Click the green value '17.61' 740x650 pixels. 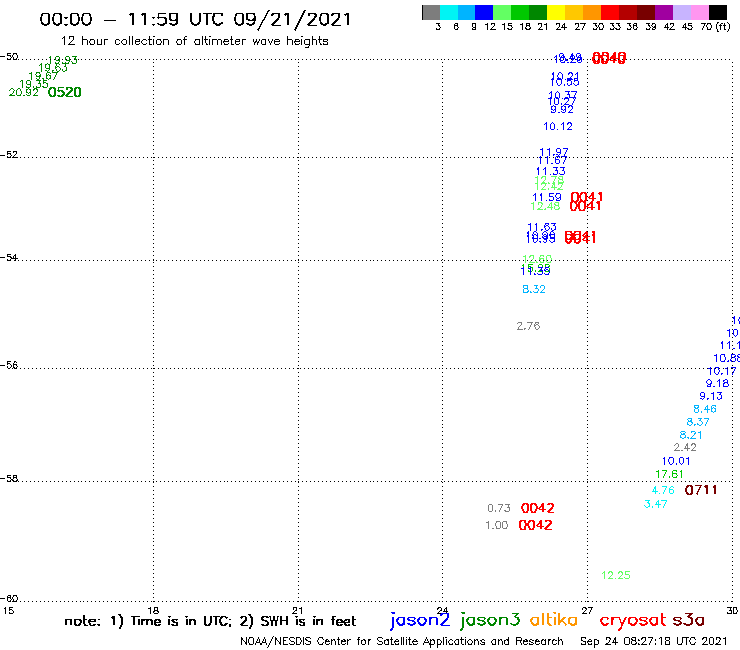click(669, 474)
